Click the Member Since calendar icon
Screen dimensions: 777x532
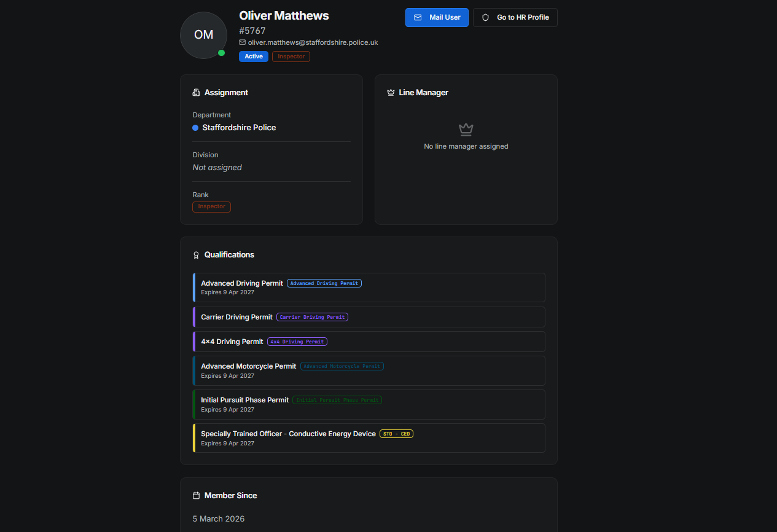click(x=196, y=496)
